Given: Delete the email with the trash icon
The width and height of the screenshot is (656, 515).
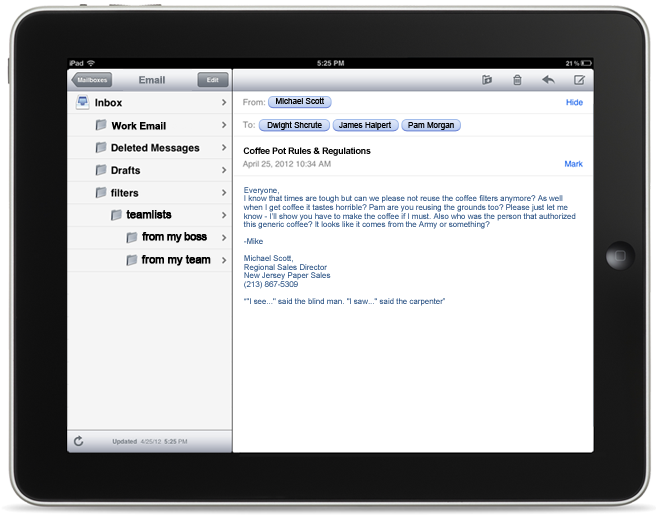Looking at the screenshot, I should 517,79.
